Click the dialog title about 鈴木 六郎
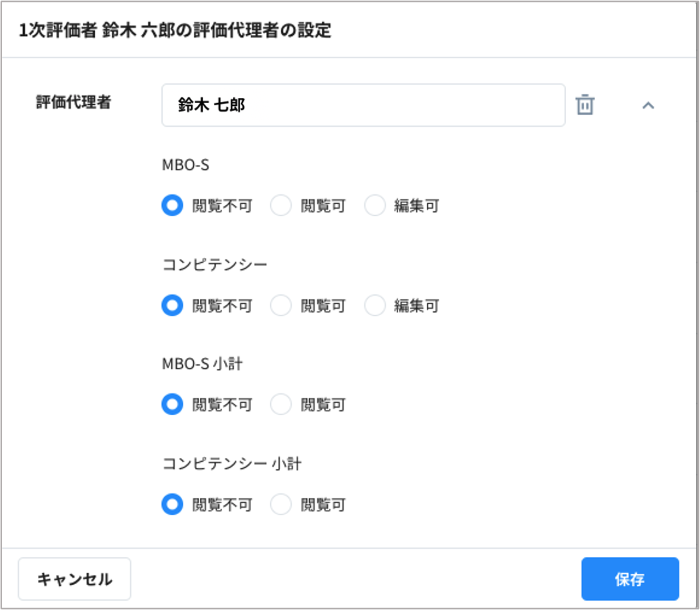Image resolution: width=700 pixels, height=610 pixels. point(175,30)
